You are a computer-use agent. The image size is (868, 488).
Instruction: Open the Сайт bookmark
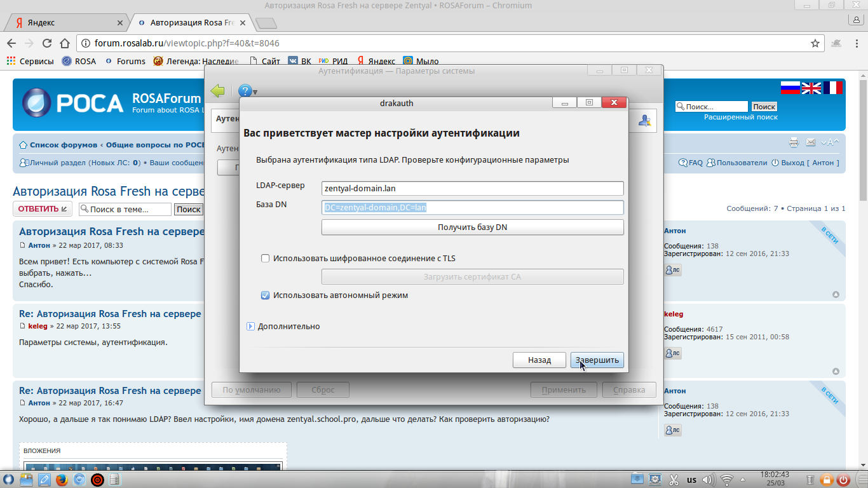pyautogui.click(x=264, y=61)
